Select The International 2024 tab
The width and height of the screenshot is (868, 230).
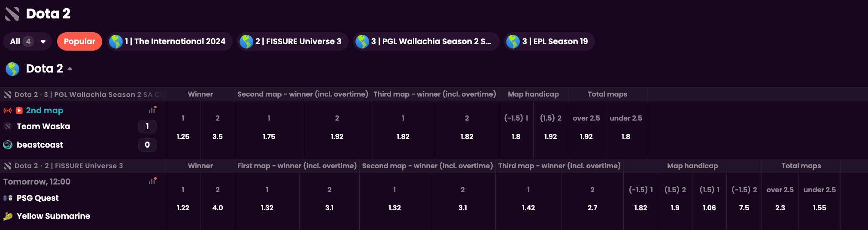pyautogui.click(x=170, y=42)
